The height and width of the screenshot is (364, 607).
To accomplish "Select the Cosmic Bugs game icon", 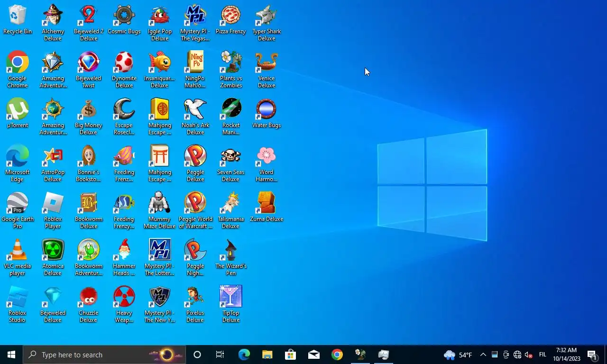I will tap(124, 19).
